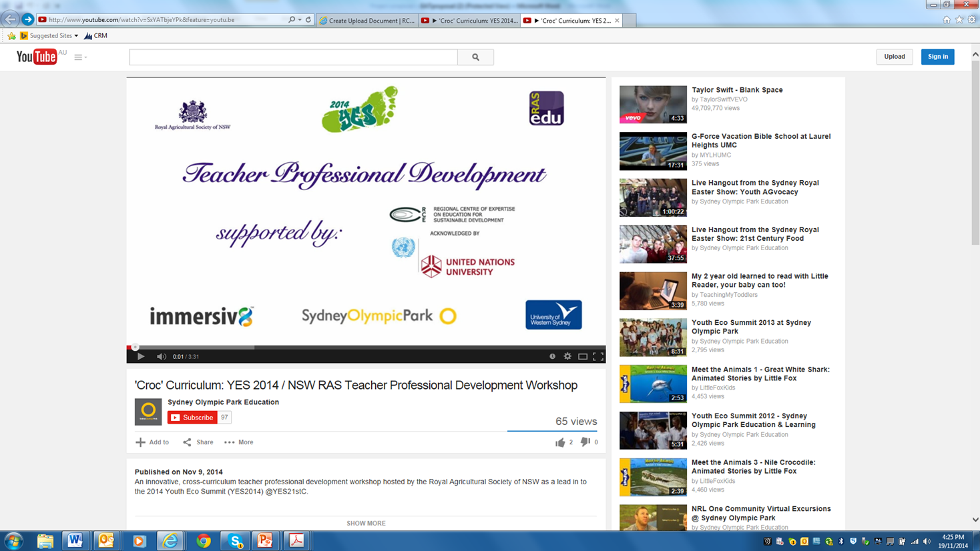Viewport: 980px width, 551px height.
Task: Click the magnifier search button
Action: pyautogui.click(x=475, y=57)
